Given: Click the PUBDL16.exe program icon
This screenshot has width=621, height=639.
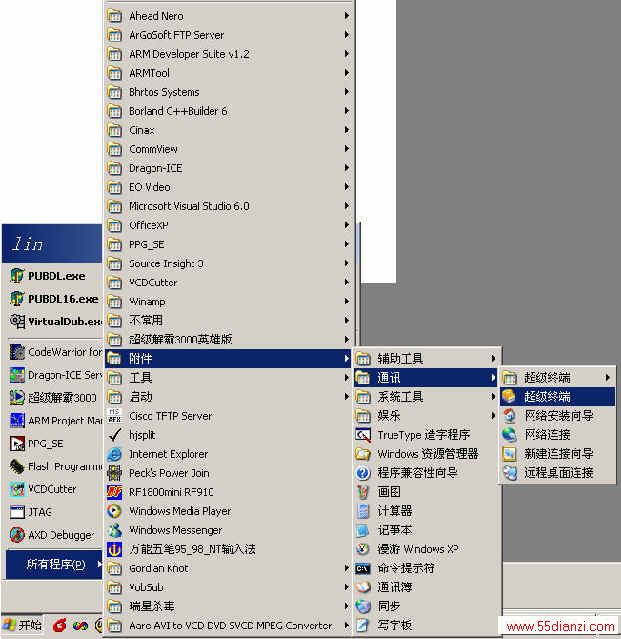Looking at the screenshot, I should click(17, 299).
